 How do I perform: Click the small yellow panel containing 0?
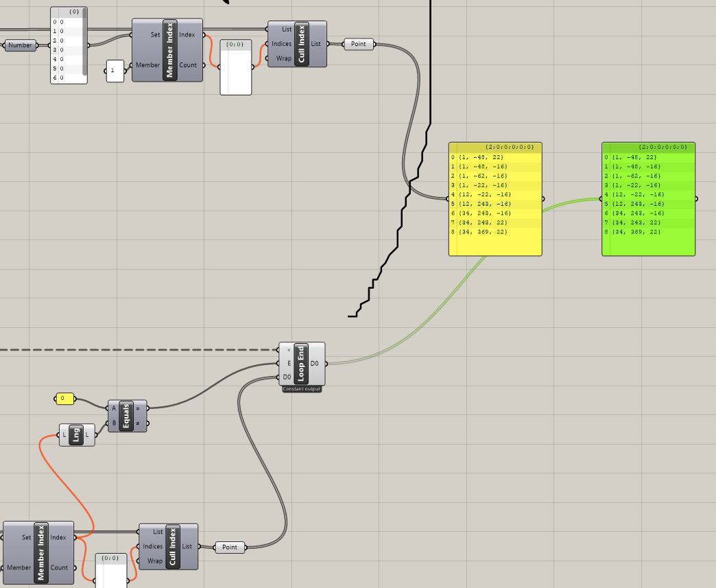(x=64, y=399)
